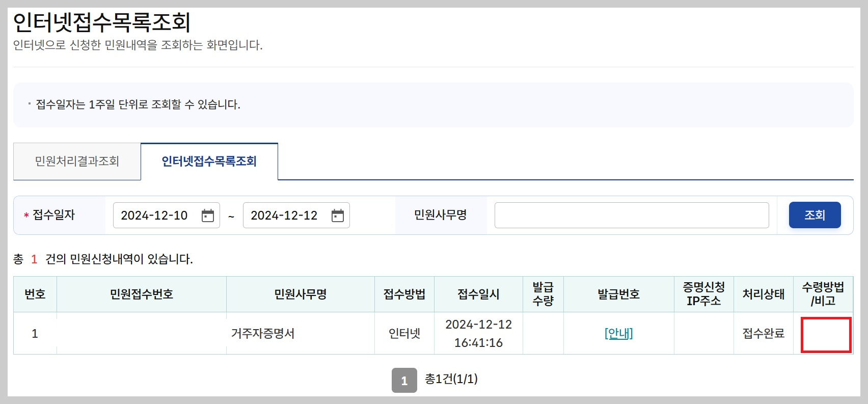Click the blue 조회 search button

[x=815, y=214]
